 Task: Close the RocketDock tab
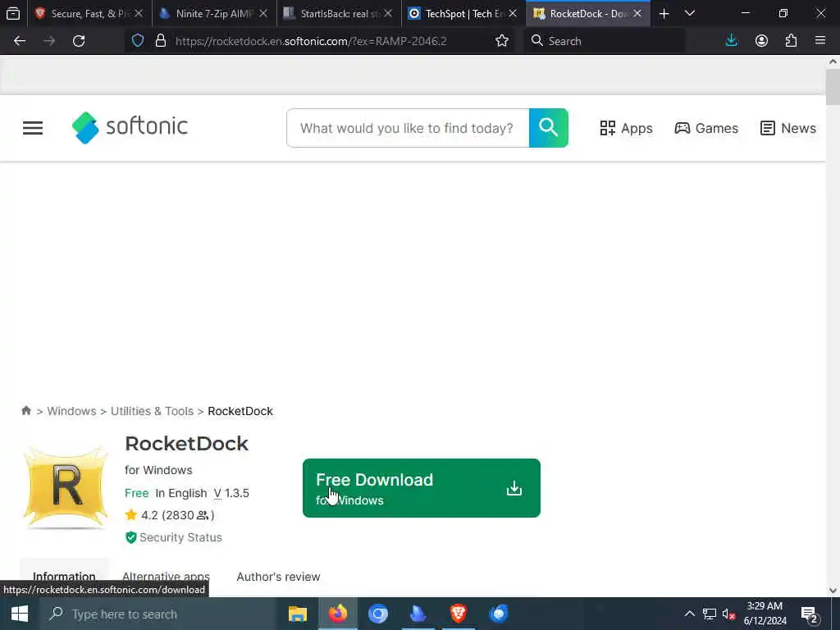pos(637,13)
